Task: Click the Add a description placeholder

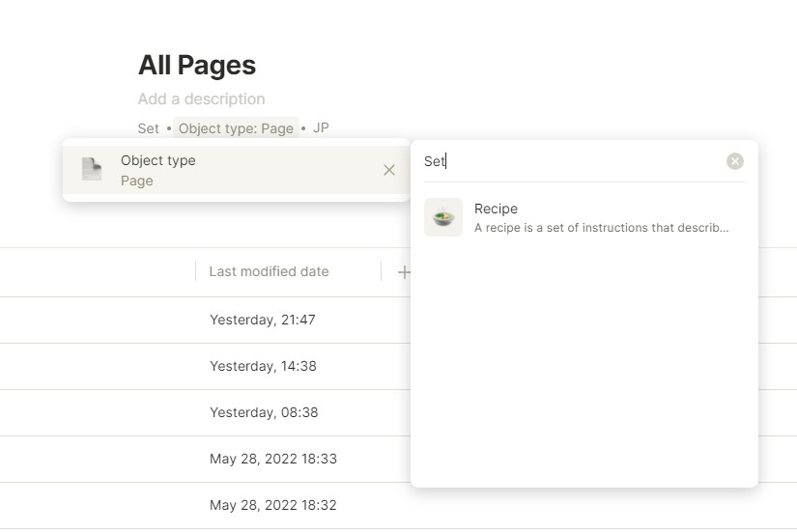Action: (201, 98)
